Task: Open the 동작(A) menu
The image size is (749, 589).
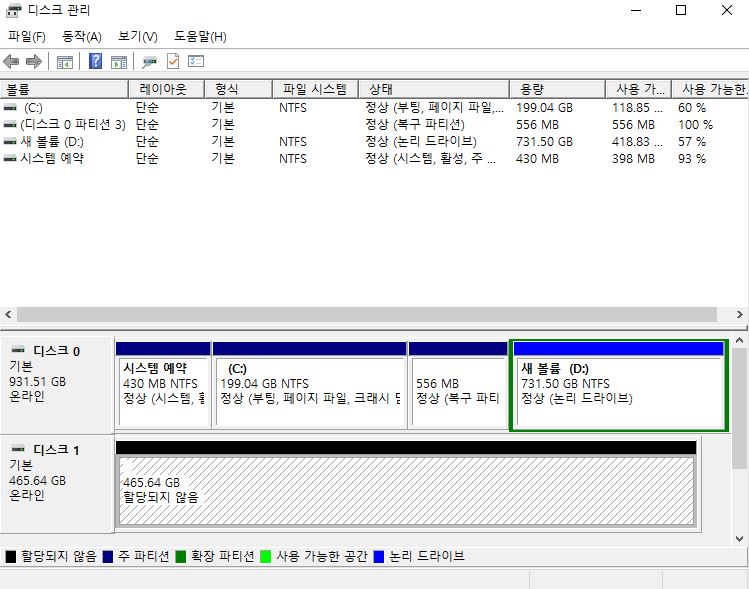Action: [82, 36]
